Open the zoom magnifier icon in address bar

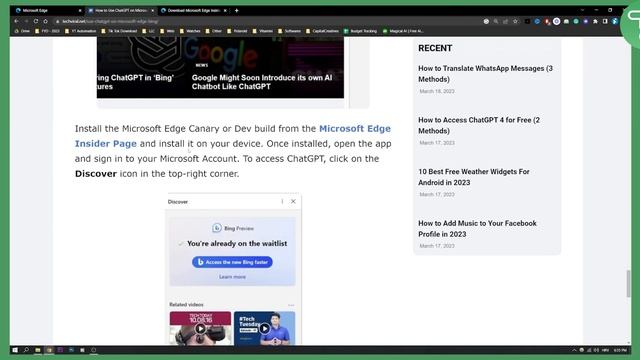496,21
